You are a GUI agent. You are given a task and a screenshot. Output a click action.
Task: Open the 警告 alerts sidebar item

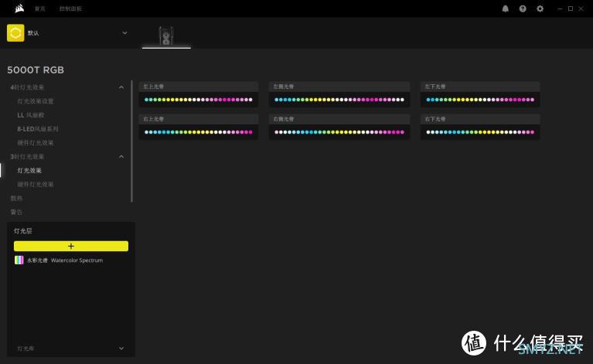click(x=16, y=212)
